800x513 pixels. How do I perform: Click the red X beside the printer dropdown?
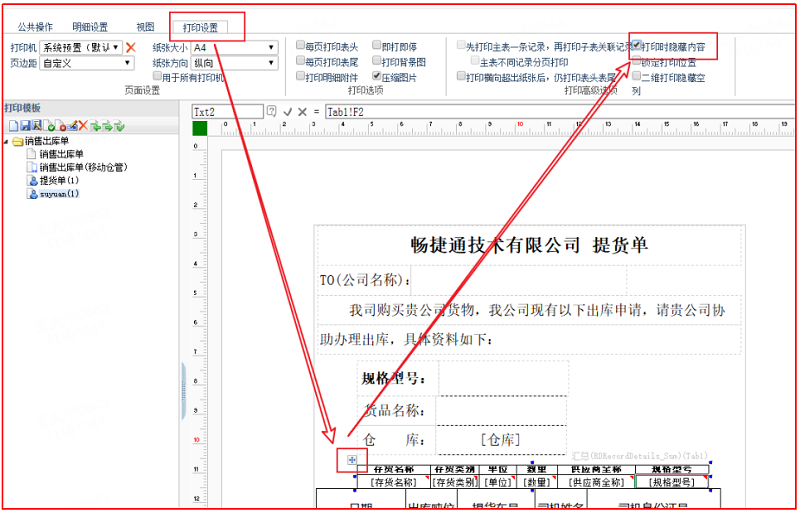(131, 47)
